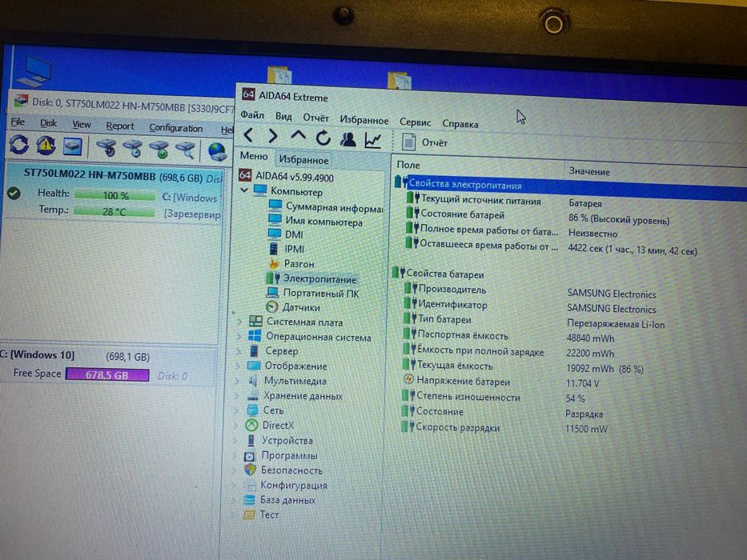
Task: Select Программы in the tree
Action: (280, 456)
